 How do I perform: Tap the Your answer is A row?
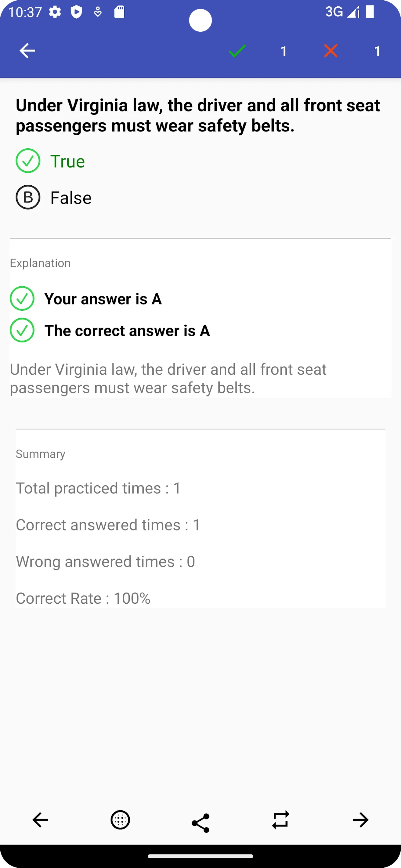(86, 299)
